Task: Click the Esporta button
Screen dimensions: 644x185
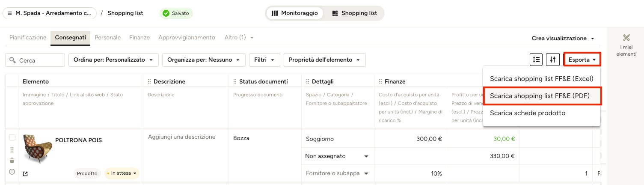Action: pyautogui.click(x=582, y=60)
